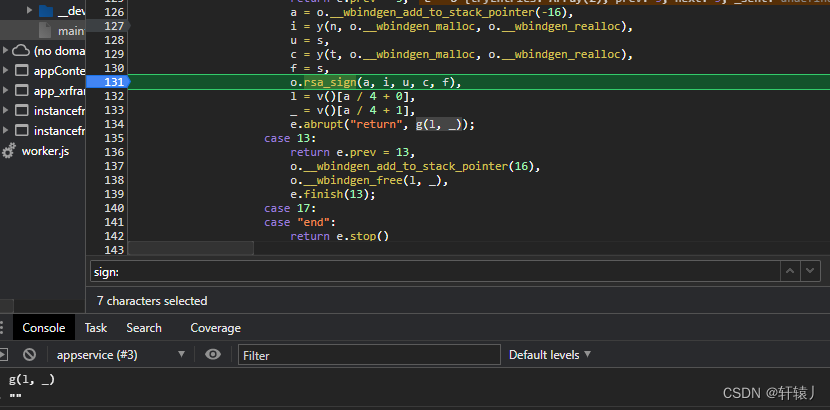Expand the __dev folder arrow
This screenshot has height=410, width=830.
click(30, 11)
